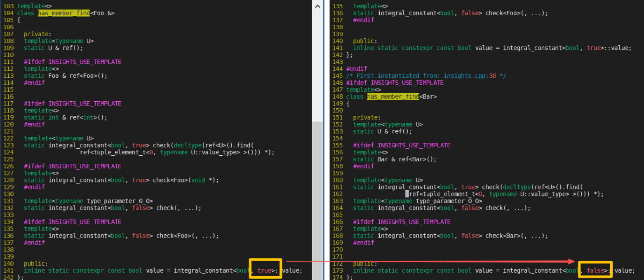This screenshot has width=644, height=280.
Task: Select 'private:' keyword in left pane
Action: pyautogui.click(x=38, y=34)
